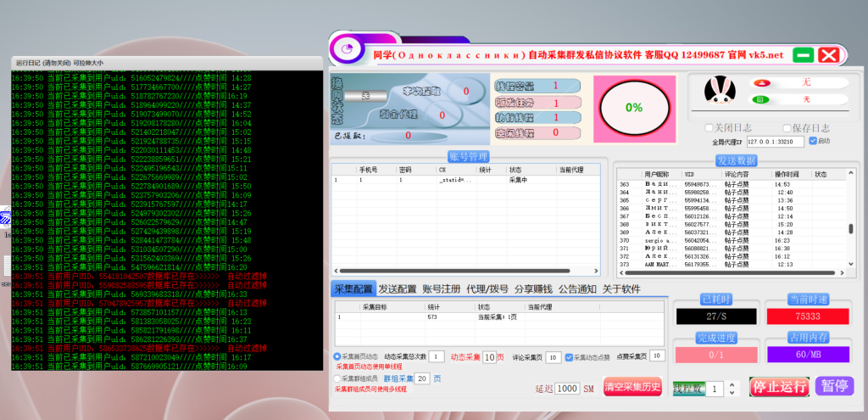Increase thread count with up arrow
Screen dimensions: 868x420
tap(733, 384)
